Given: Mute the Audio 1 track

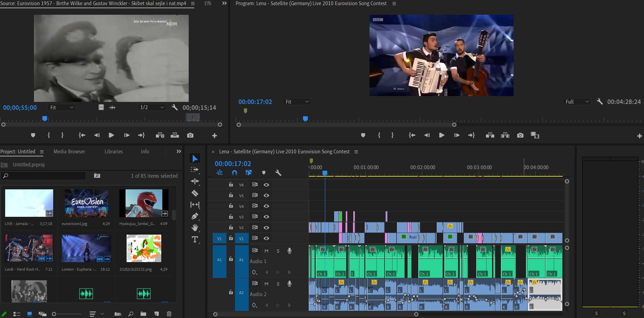Looking at the screenshot, I should click(x=266, y=251).
